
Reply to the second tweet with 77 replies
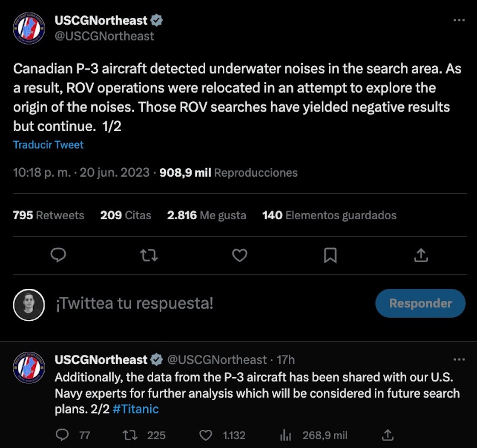click(x=62, y=435)
